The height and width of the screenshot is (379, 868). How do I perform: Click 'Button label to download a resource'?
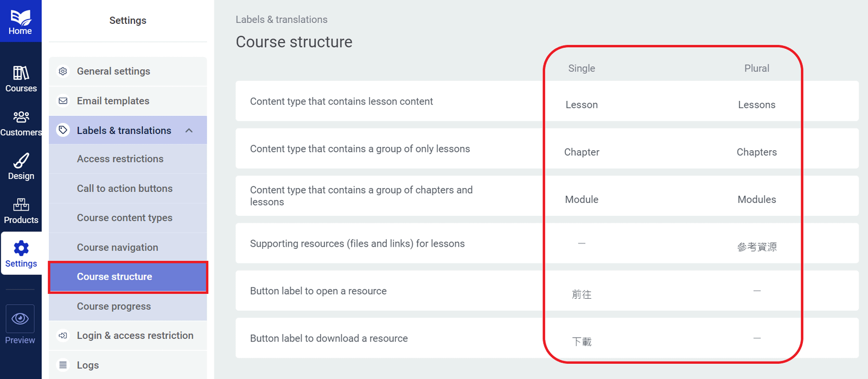pyautogui.click(x=329, y=338)
